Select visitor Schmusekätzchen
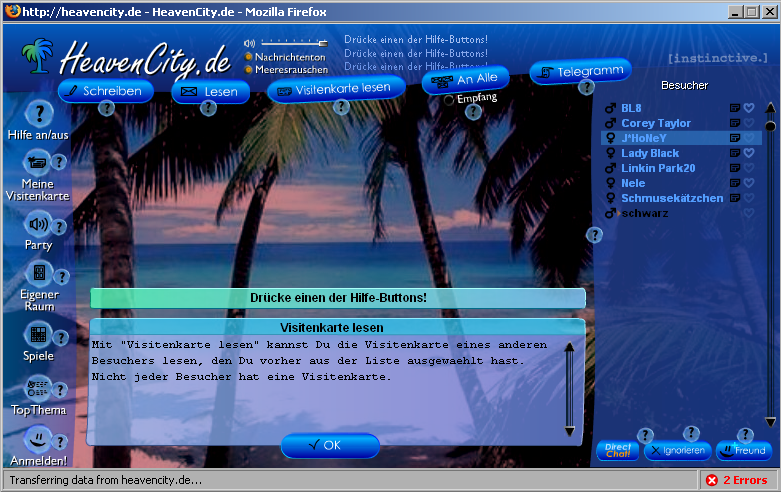Image resolution: width=781 pixels, height=492 pixels. (672, 198)
